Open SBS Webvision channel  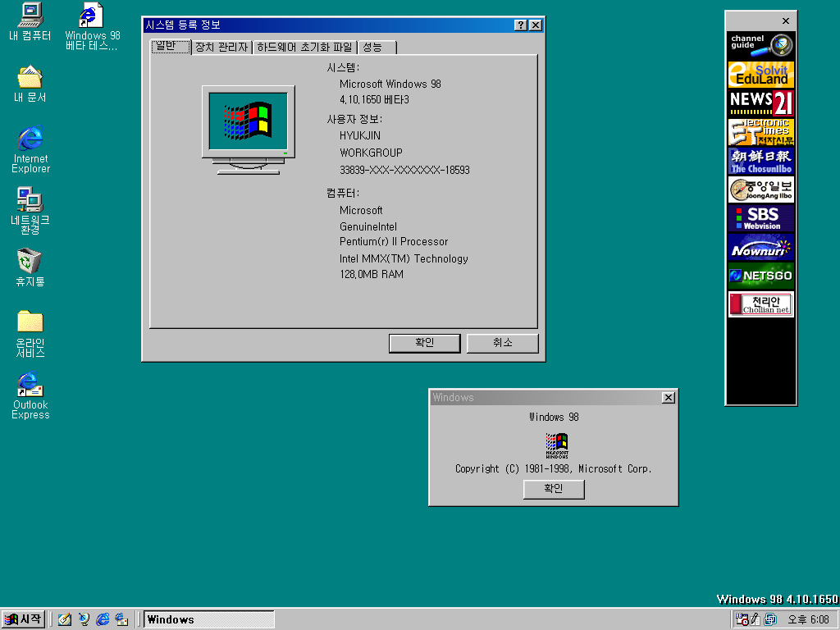pyautogui.click(x=760, y=218)
